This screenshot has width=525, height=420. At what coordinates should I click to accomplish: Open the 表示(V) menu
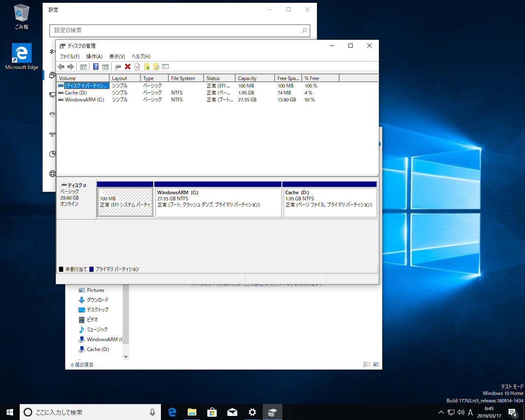(x=117, y=57)
